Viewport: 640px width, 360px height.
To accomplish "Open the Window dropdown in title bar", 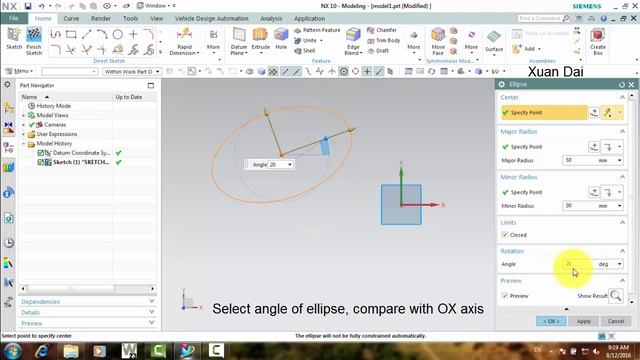I will (x=156, y=6).
